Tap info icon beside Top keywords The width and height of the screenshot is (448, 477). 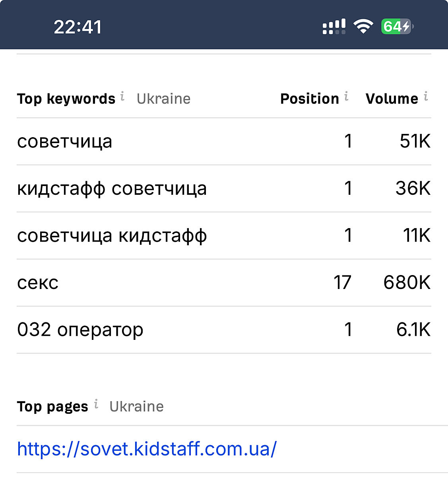tap(122, 96)
